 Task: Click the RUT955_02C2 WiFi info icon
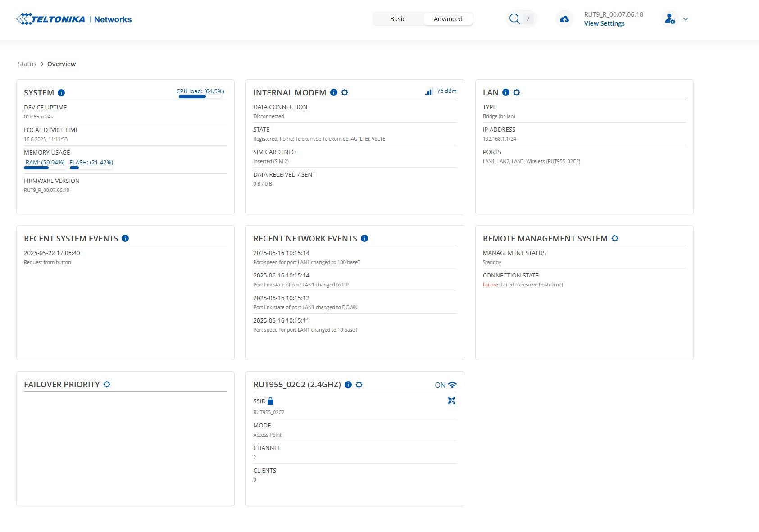[x=348, y=385]
